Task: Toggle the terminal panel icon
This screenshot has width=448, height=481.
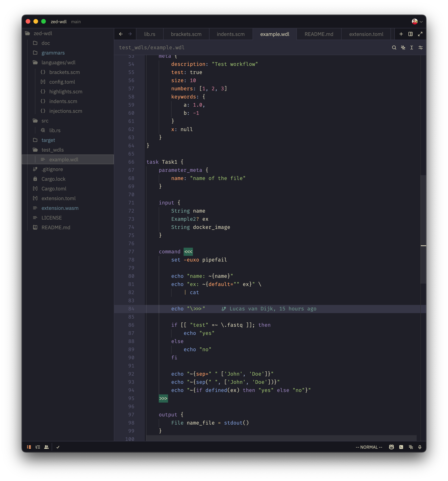Action: click(x=401, y=447)
